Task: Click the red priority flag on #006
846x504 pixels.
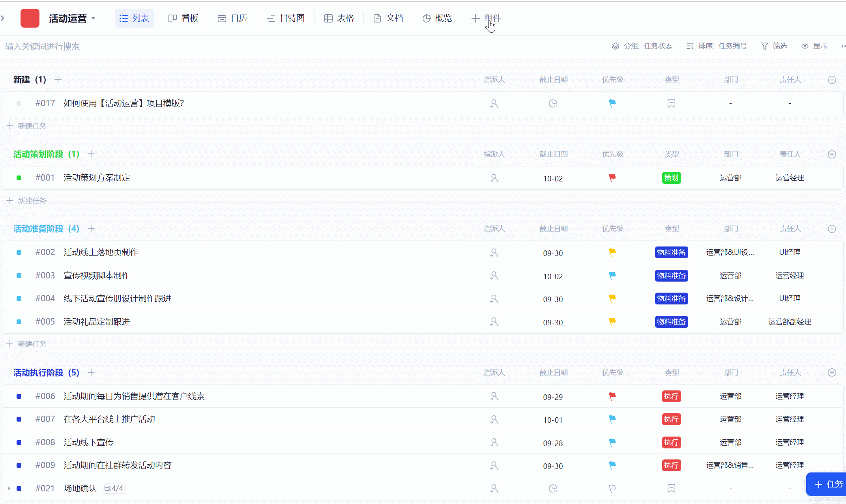Action: [612, 396]
